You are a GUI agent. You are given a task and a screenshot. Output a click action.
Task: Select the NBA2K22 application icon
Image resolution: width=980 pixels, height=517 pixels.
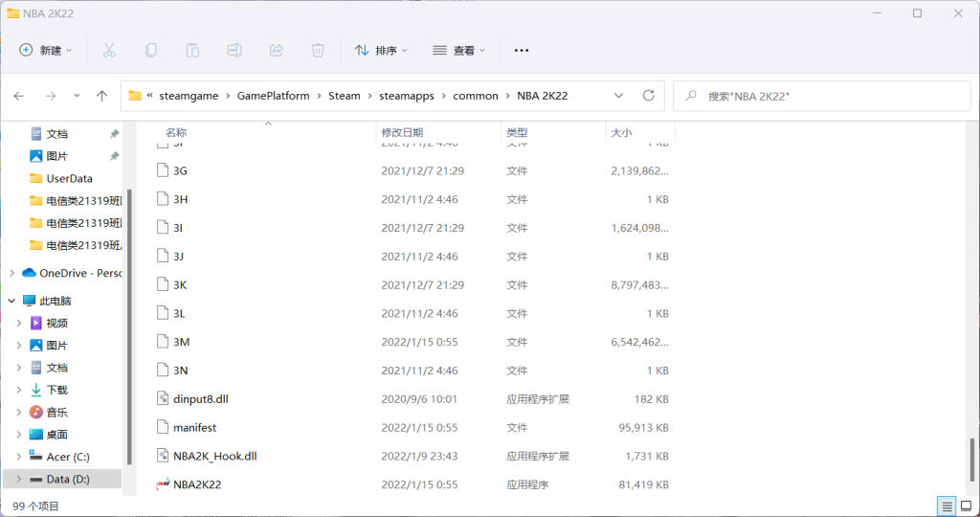(163, 484)
